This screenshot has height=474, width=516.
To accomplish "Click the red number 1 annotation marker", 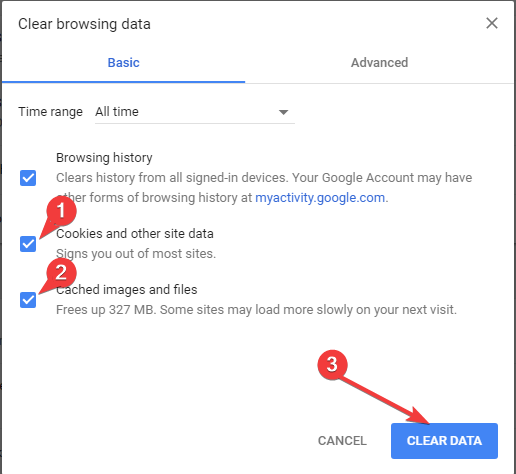I will pyautogui.click(x=61, y=211).
